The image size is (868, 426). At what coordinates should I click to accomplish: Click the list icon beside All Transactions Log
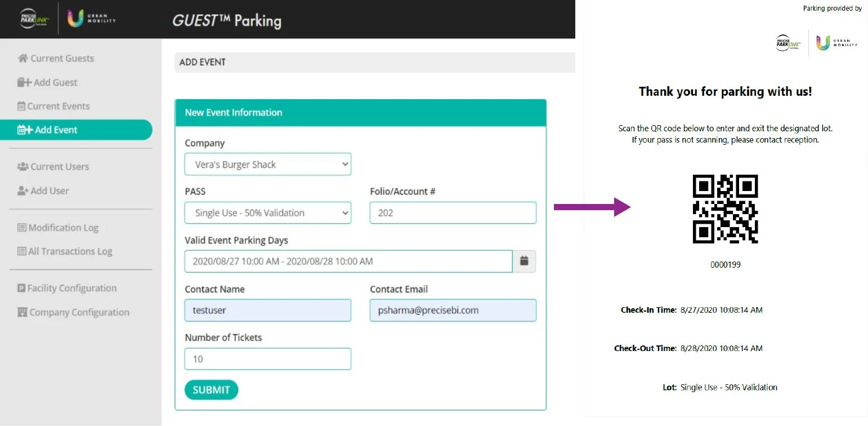(22, 251)
